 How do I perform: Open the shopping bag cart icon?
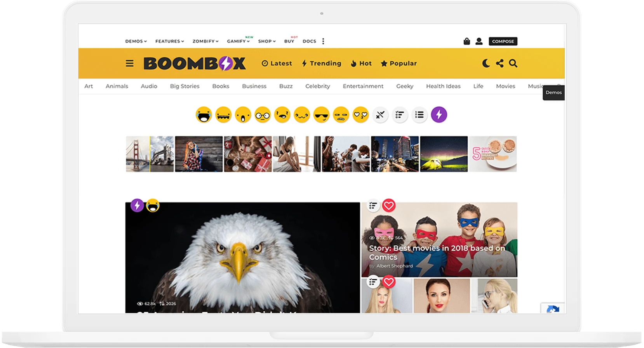click(x=467, y=41)
